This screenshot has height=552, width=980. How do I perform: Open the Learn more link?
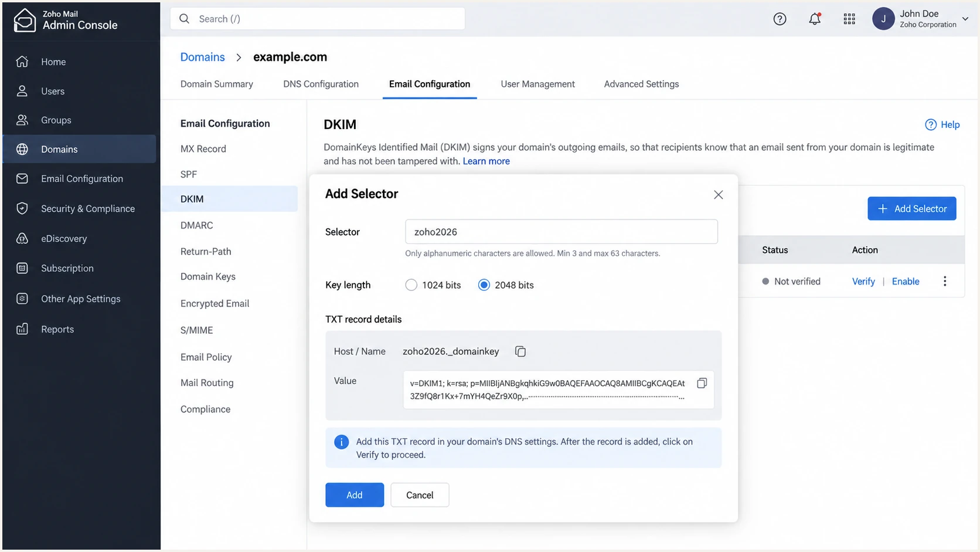tap(486, 161)
